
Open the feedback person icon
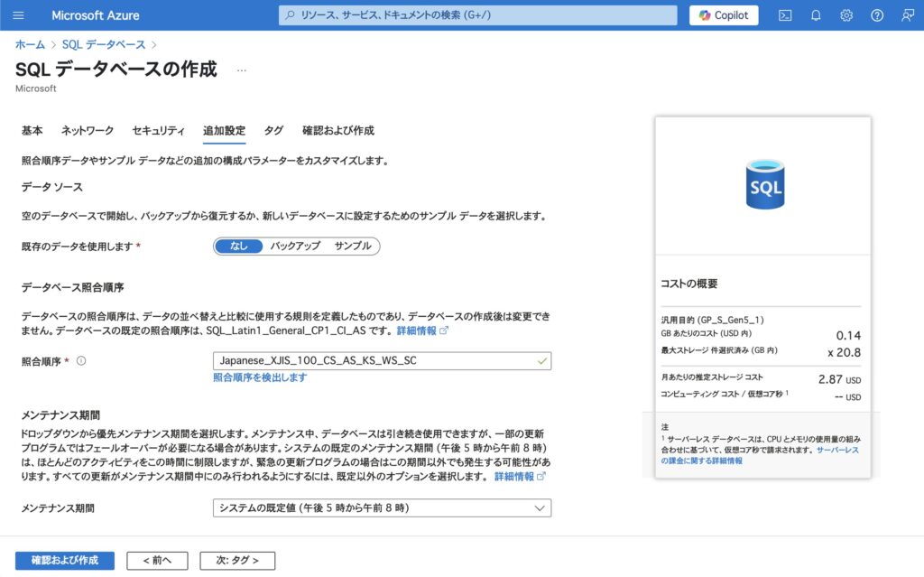908,15
